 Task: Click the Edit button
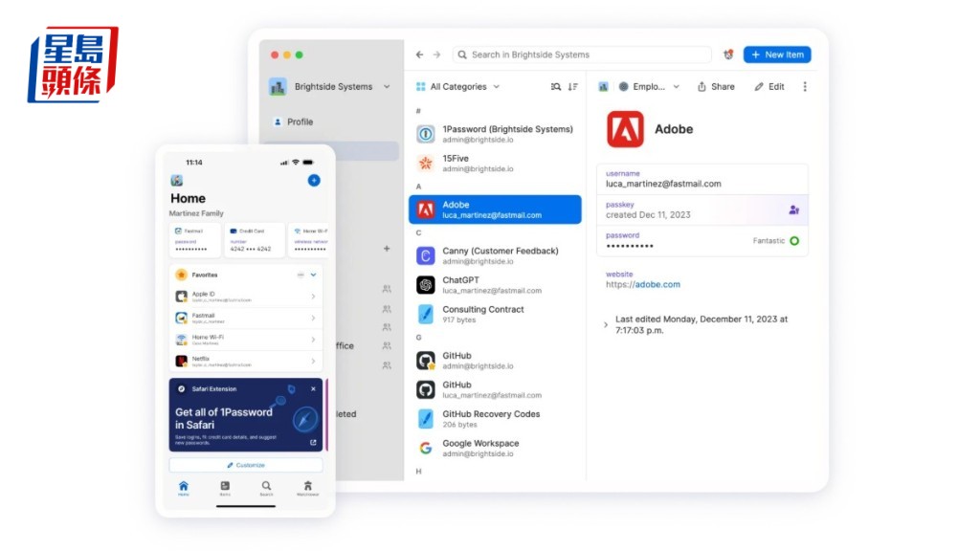tap(769, 87)
